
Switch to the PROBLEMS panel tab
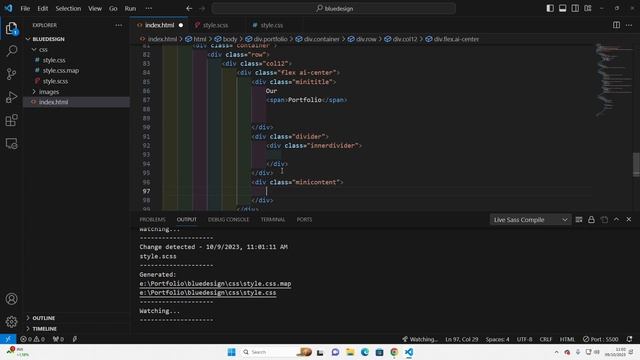point(152,220)
